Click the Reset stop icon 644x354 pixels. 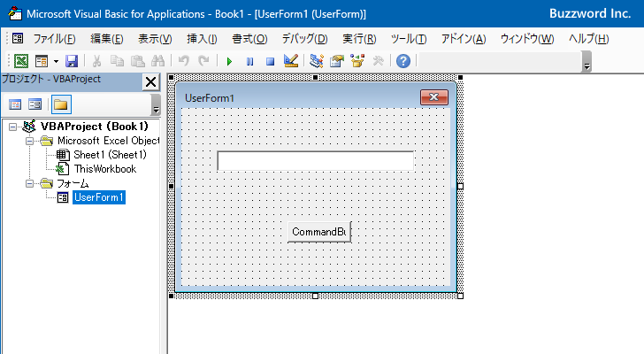point(270,62)
